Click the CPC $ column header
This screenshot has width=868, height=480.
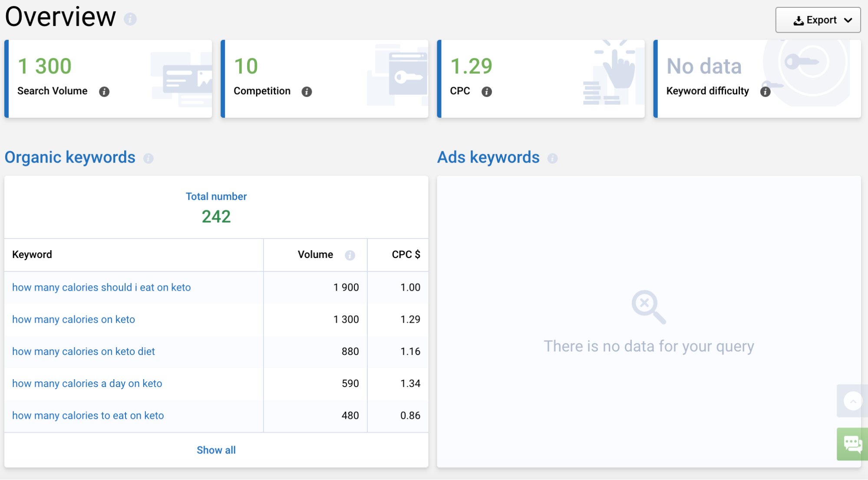(x=406, y=255)
